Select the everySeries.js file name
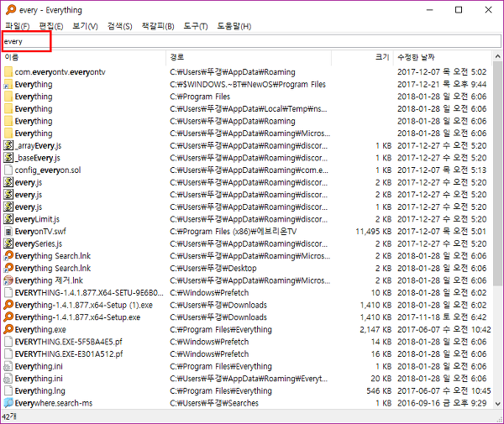The width and height of the screenshot is (504, 424). click(x=39, y=243)
